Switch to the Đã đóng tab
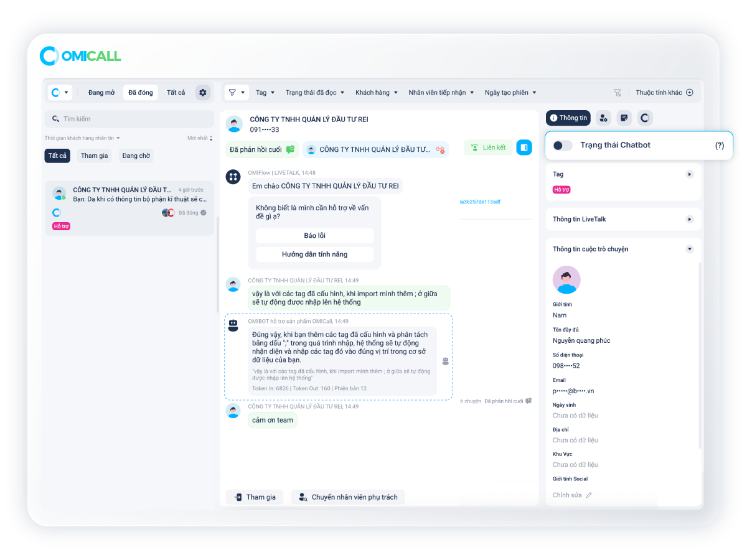This screenshot has height=560, width=747. [141, 93]
